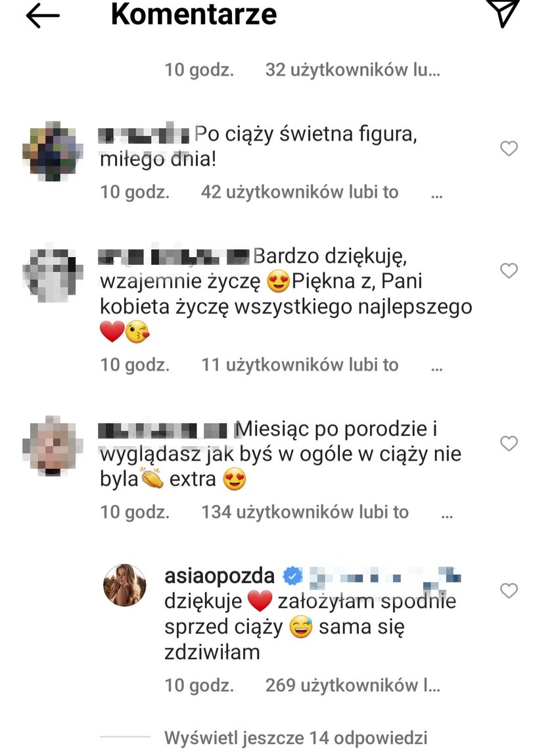Open asiaopozda profile picture
This screenshot has height=756, width=552.
[125, 584]
